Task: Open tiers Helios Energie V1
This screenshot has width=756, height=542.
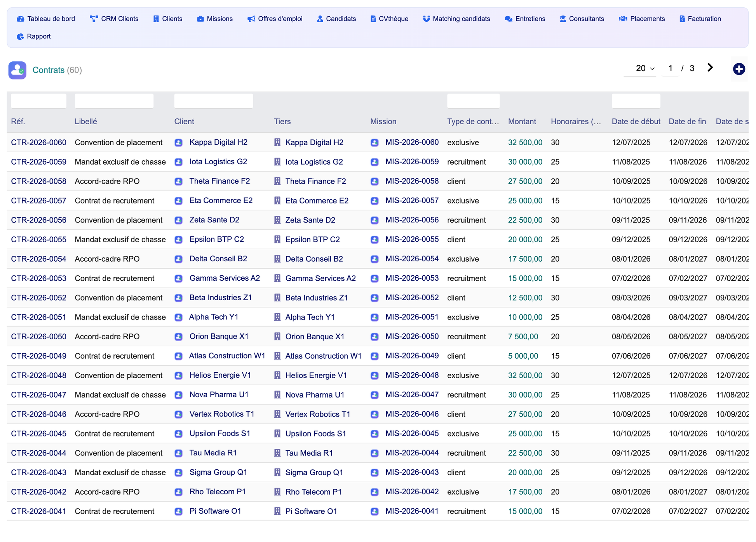Action: pyautogui.click(x=316, y=375)
